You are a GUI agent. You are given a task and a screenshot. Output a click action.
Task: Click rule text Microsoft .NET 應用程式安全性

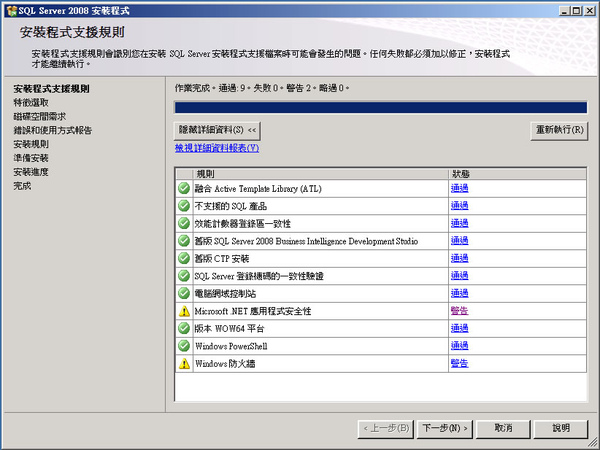click(x=253, y=311)
